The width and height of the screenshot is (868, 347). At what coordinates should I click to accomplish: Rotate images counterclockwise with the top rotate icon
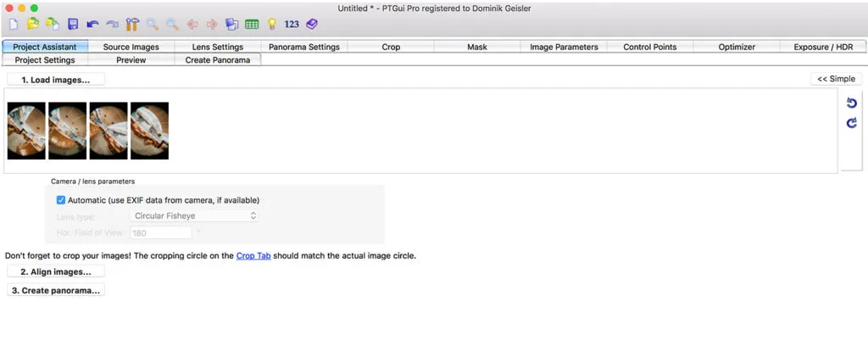click(x=852, y=104)
